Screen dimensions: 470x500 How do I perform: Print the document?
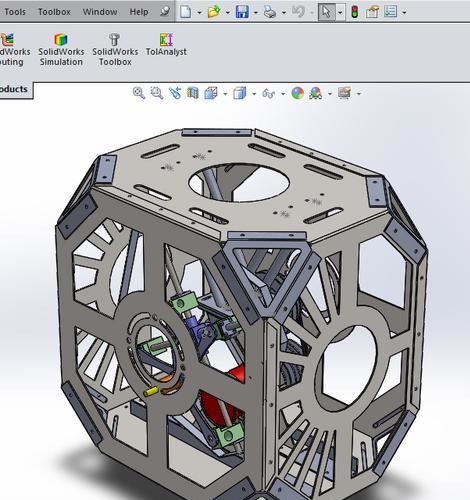270,12
